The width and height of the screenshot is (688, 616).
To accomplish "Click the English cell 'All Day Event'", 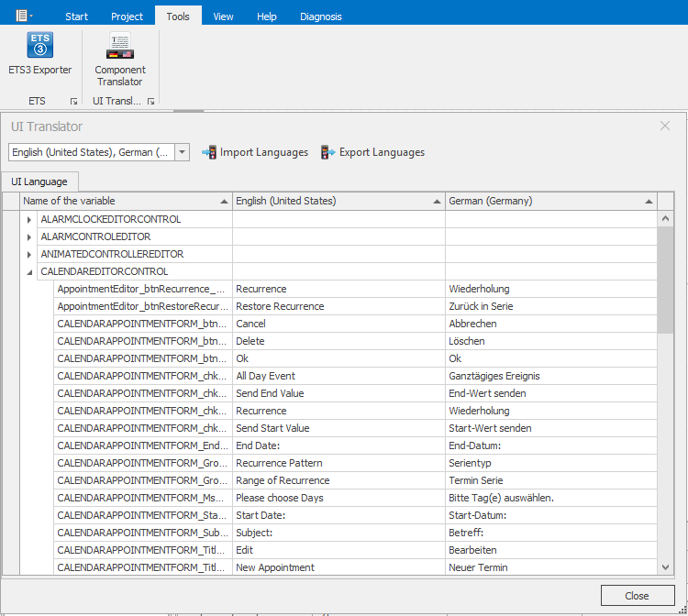I will 338,376.
